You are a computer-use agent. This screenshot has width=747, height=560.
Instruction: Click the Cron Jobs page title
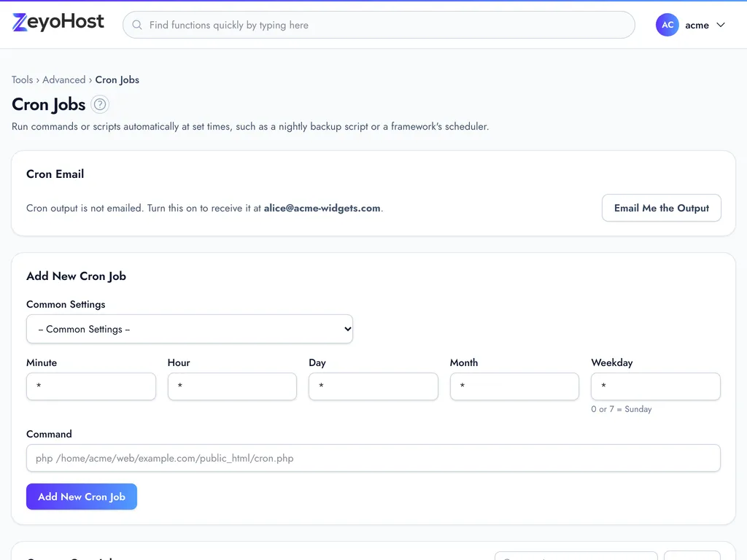click(49, 104)
